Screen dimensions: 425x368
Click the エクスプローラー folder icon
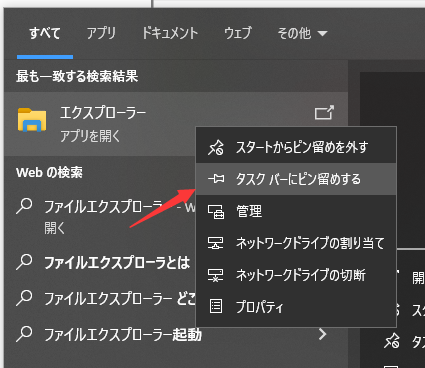tap(32, 120)
